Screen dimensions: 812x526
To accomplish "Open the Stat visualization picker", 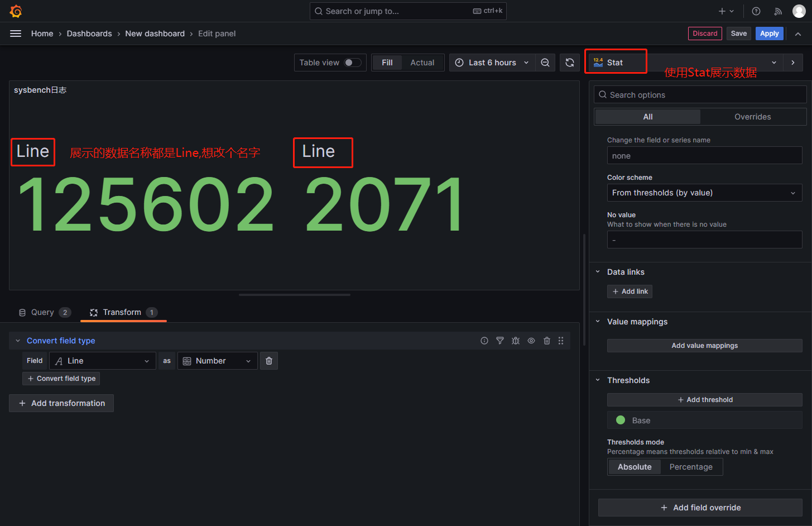I will coord(685,63).
